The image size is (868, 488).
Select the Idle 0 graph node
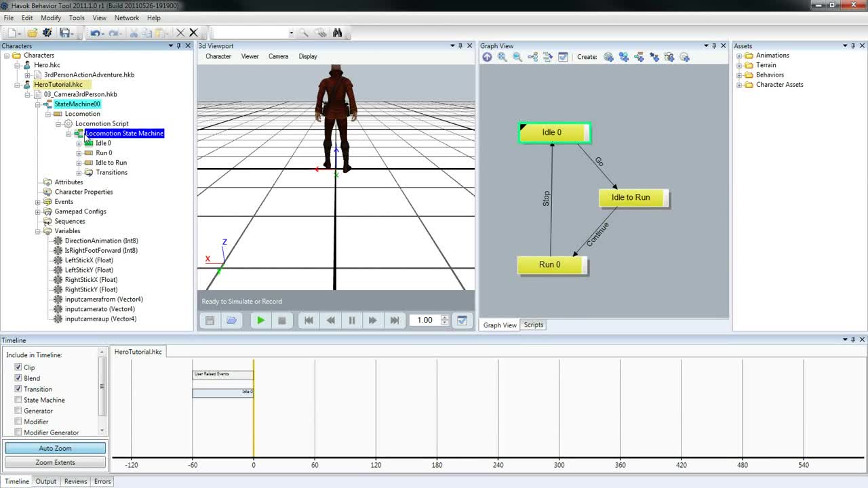(555, 133)
